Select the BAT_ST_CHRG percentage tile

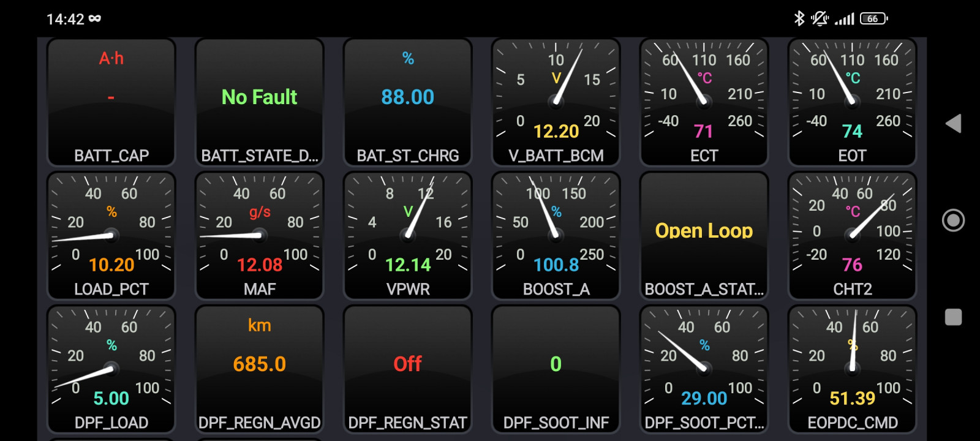[x=408, y=102]
